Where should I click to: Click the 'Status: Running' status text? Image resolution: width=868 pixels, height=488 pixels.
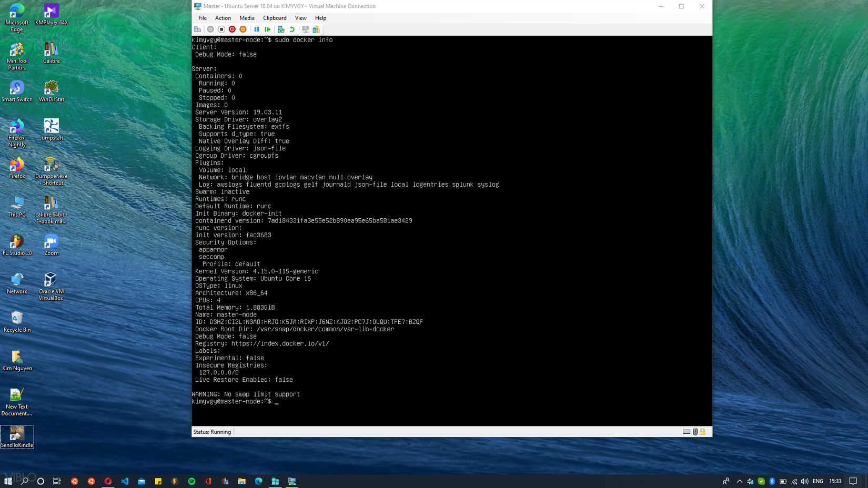click(x=212, y=432)
